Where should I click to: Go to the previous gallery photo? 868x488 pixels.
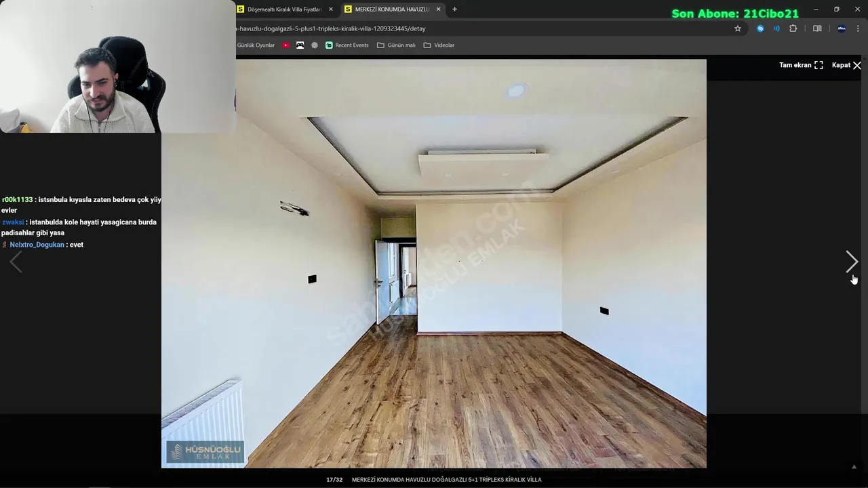pos(16,262)
